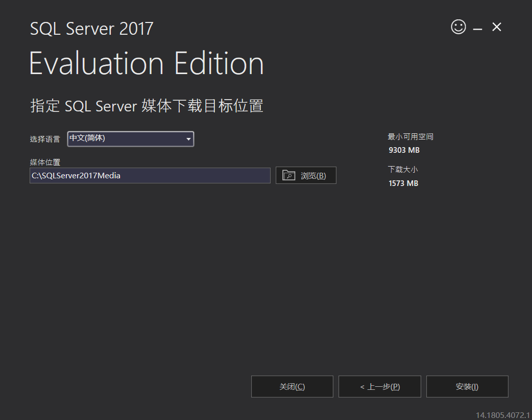The width and height of the screenshot is (532, 420).
Task: Click 关闭(C) to dismiss the installer
Action: tap(292, 386)
